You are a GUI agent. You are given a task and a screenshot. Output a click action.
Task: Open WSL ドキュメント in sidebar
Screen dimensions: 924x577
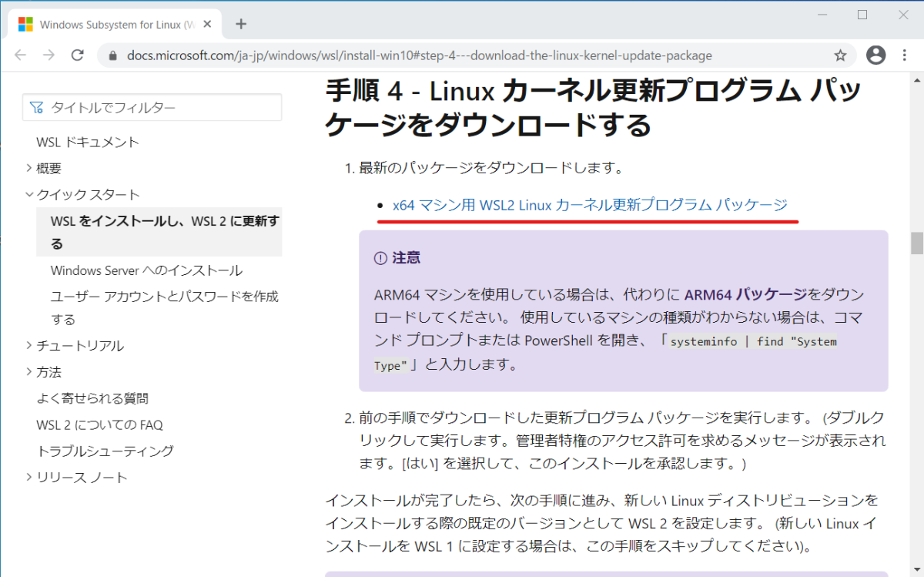coord(88,142)
